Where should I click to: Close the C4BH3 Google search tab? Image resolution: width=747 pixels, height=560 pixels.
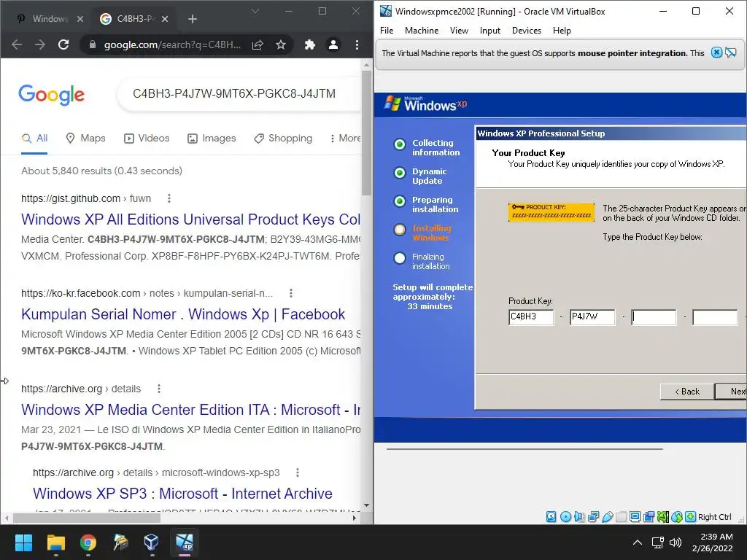click(x=165, y=19)
